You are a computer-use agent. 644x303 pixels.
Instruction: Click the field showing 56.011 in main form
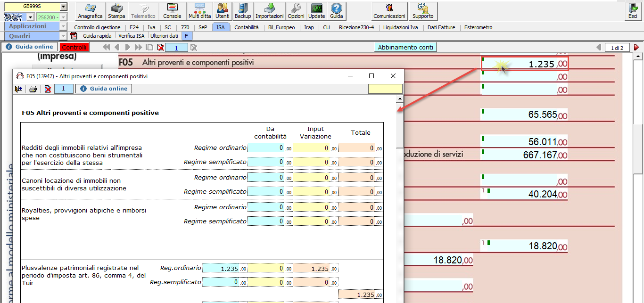[x=524, y=141]
